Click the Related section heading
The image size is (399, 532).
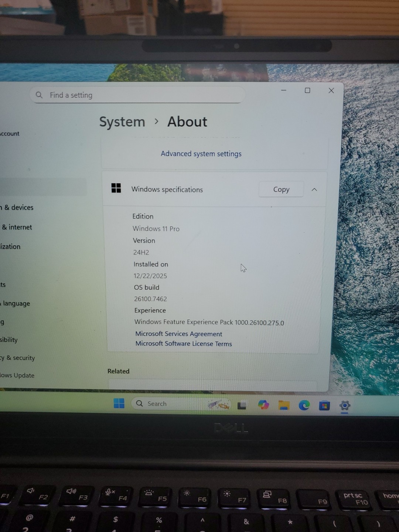118,371
